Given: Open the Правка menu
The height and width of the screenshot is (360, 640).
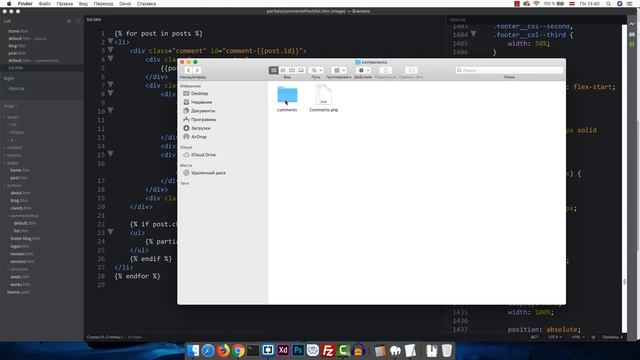Looking at the screenshot, I should pos(64,4).
